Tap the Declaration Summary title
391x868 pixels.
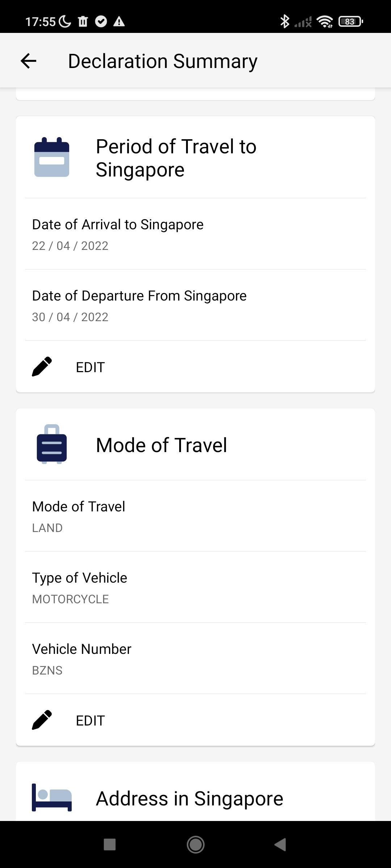[x=163, y=61]
